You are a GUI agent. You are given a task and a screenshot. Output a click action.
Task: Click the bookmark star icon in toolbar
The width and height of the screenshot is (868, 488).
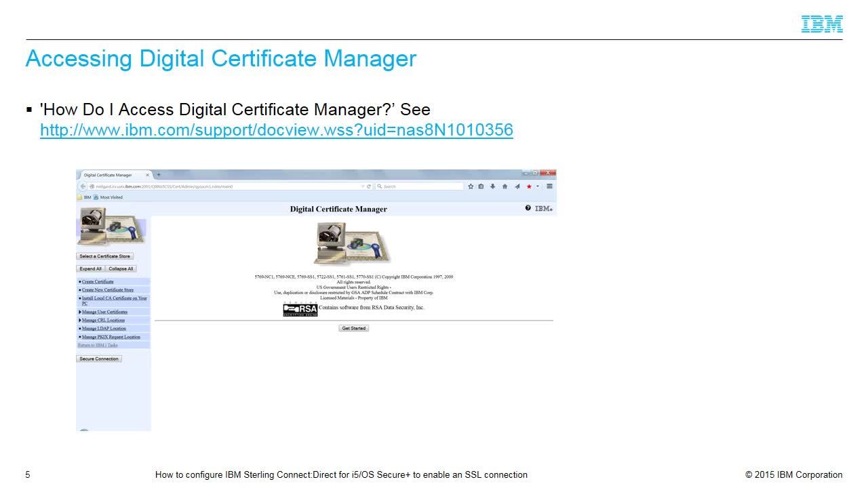click(471, 186)
